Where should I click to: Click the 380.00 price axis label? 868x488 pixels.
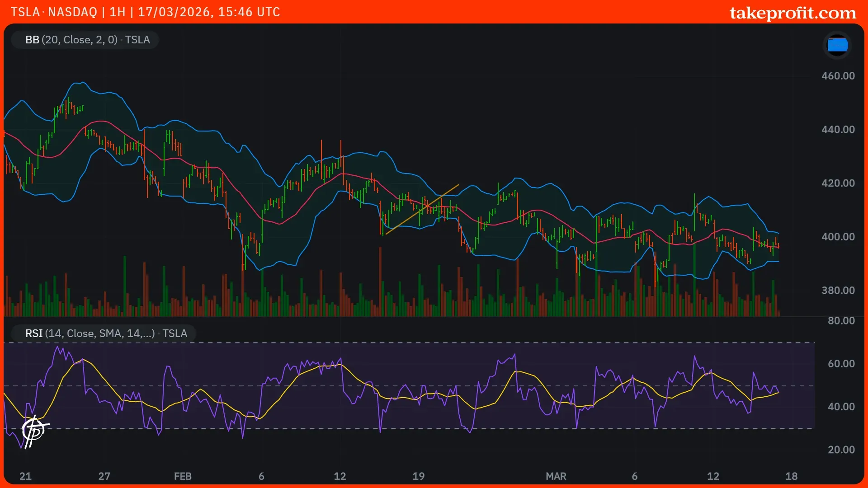(838, 291)
